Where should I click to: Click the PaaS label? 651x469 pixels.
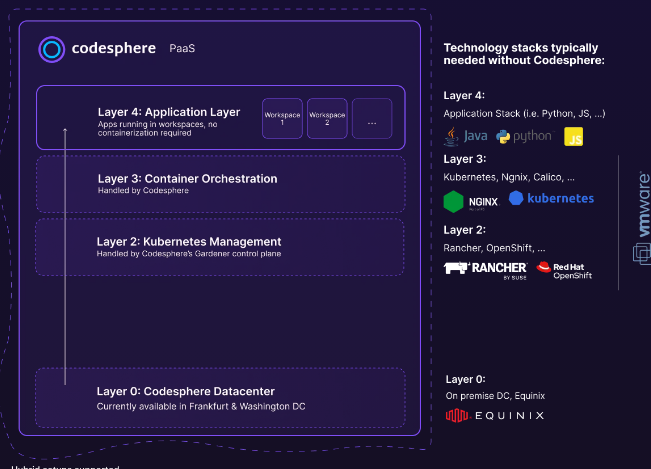click(x=182, y=49)
